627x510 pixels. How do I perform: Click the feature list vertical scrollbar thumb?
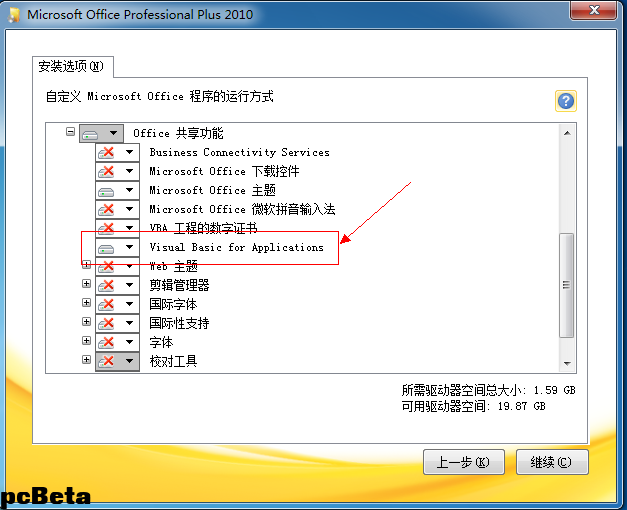(567, 285)
